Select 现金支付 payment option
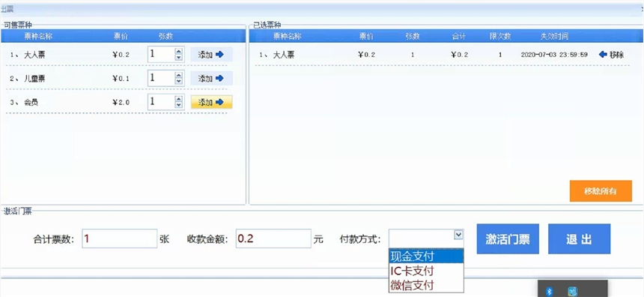 point(426,256)
